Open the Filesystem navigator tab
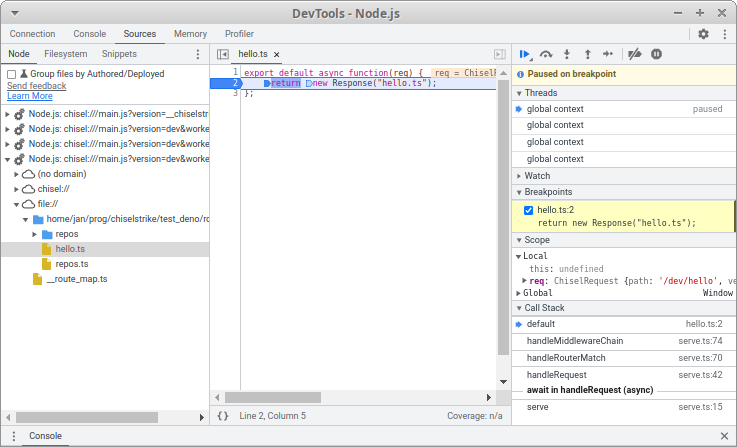Image resolution: width=737 pixels, height=447 pixels. click(66, 54)
